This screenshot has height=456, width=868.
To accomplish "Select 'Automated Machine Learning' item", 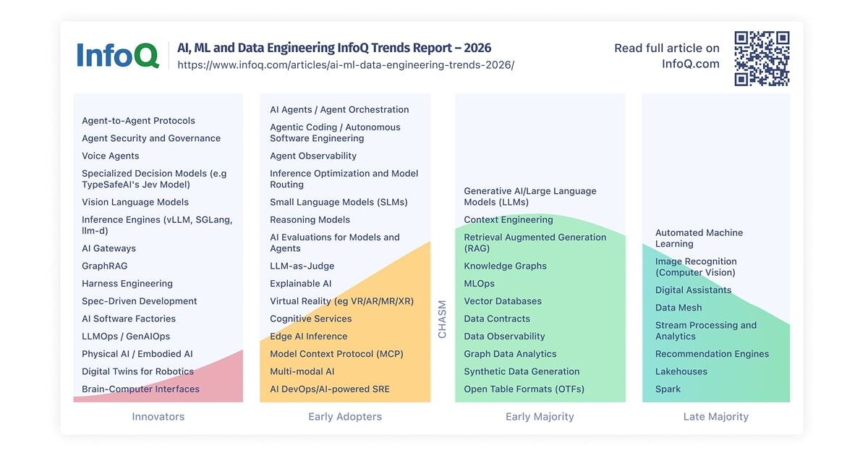I will (x=699, y=238).
